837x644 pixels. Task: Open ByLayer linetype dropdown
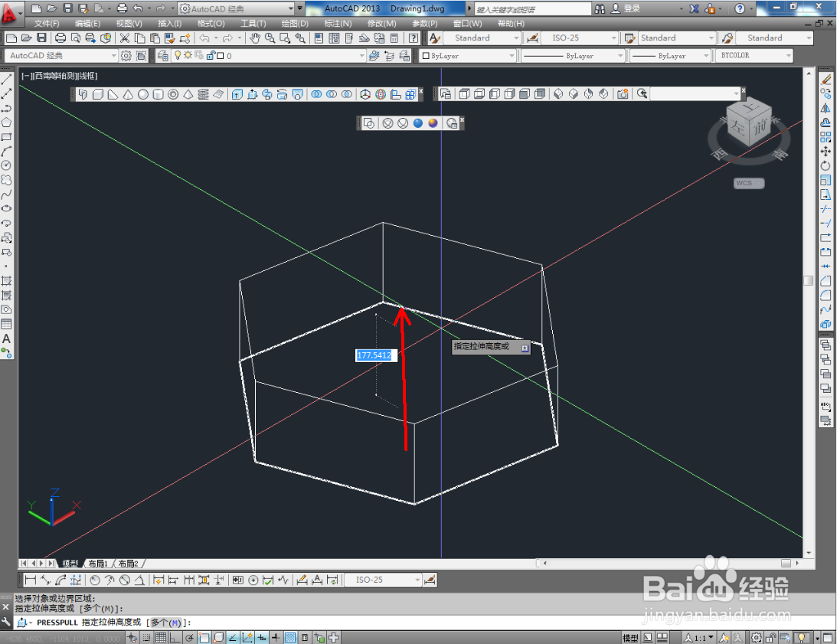[573, 56]
